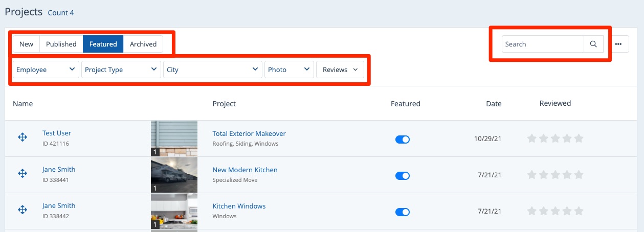The height and width of the screenshot is (232, 644).
Task: Select the Archived tab
Action: coord(143,44)
